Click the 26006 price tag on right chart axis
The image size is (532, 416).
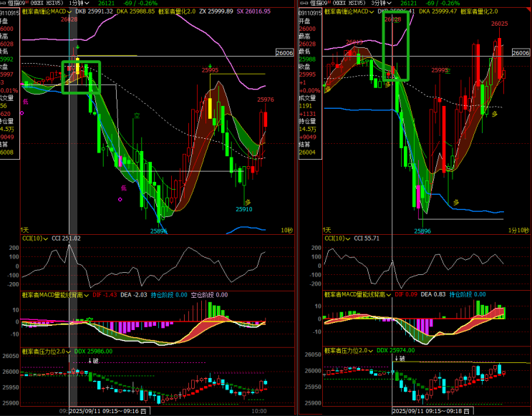click(x=521, y=52)
